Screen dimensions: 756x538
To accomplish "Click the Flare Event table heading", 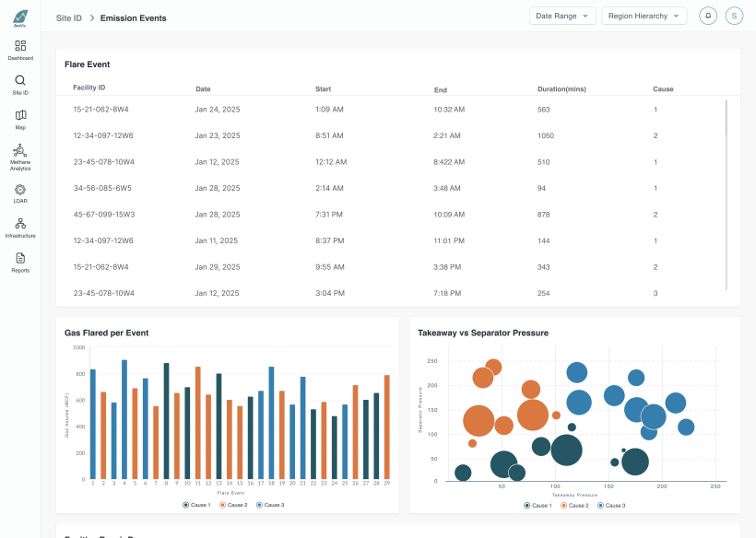I will click(88, 64).
